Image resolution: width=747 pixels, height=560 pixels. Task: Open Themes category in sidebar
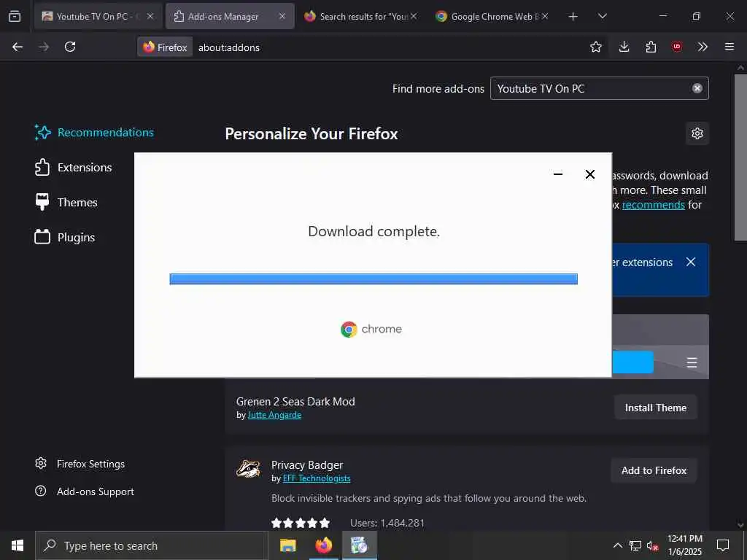[x=66, y=203]
